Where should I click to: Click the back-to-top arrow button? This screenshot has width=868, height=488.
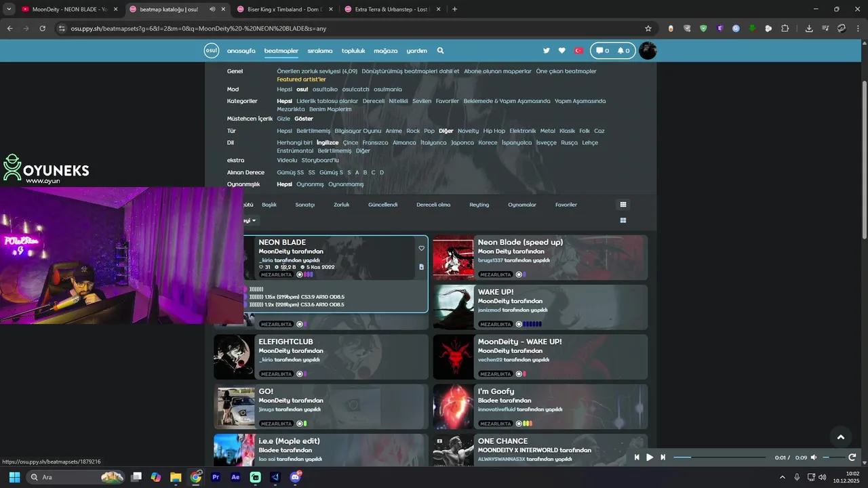coord(840,437)
